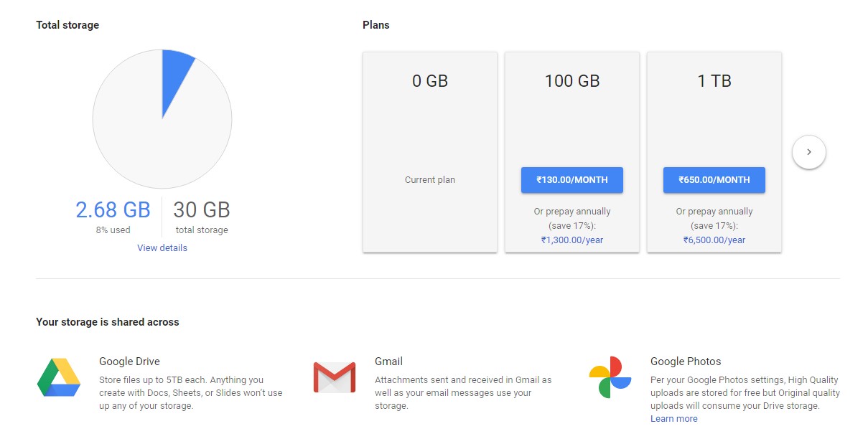Click the 30 GB total storage figure
The width and height of the screenshot is (868, 444).
(202, 210)
